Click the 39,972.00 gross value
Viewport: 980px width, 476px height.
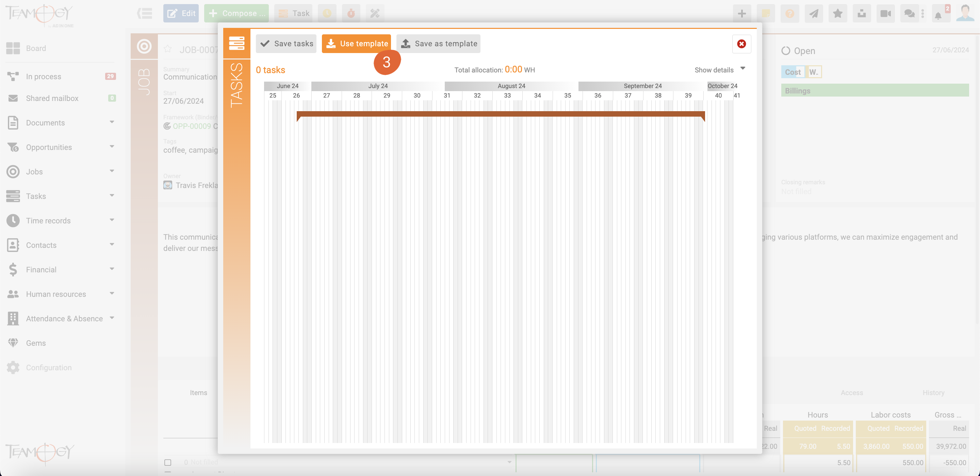pos(951,446)
